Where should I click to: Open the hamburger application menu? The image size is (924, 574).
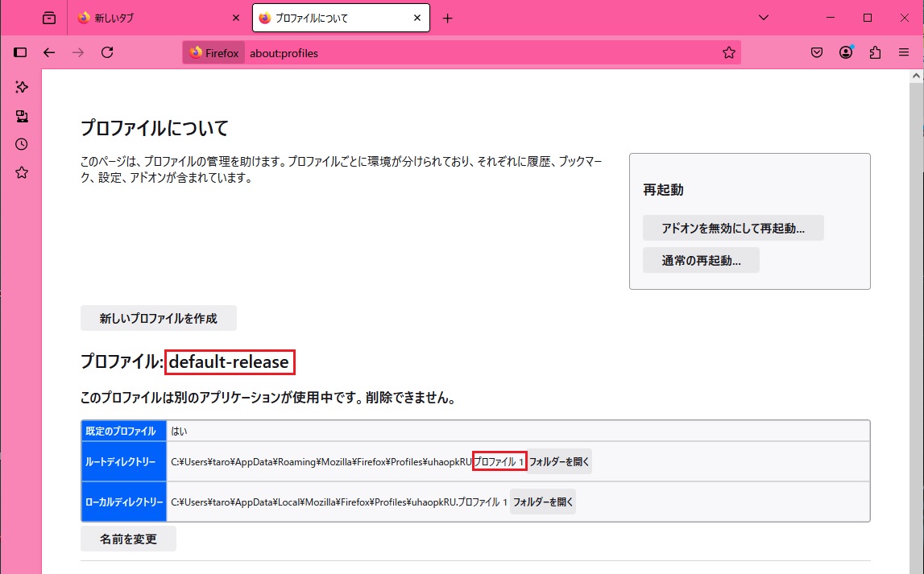904,52
